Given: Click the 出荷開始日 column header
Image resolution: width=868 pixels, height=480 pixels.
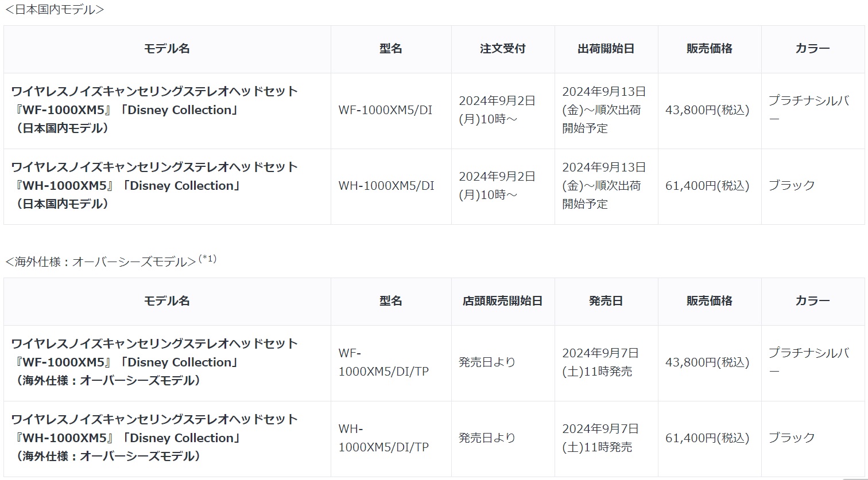Looking at the screenshot, I should click(606, 49).
